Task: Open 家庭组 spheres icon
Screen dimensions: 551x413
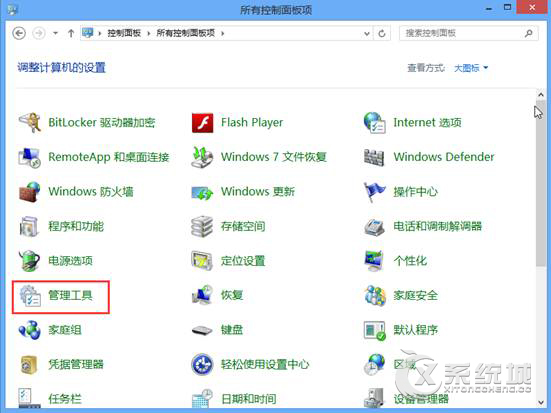Action: (x=30, y=330)
